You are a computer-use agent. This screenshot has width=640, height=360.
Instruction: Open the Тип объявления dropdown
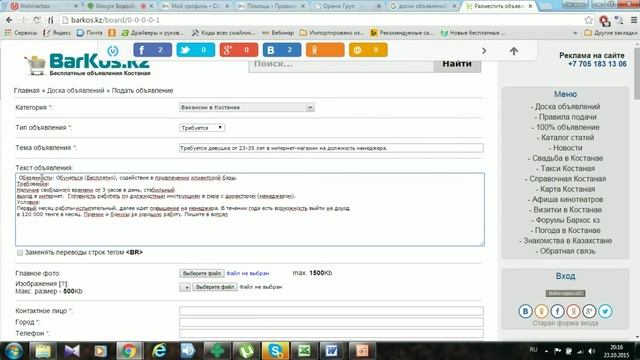202,128
